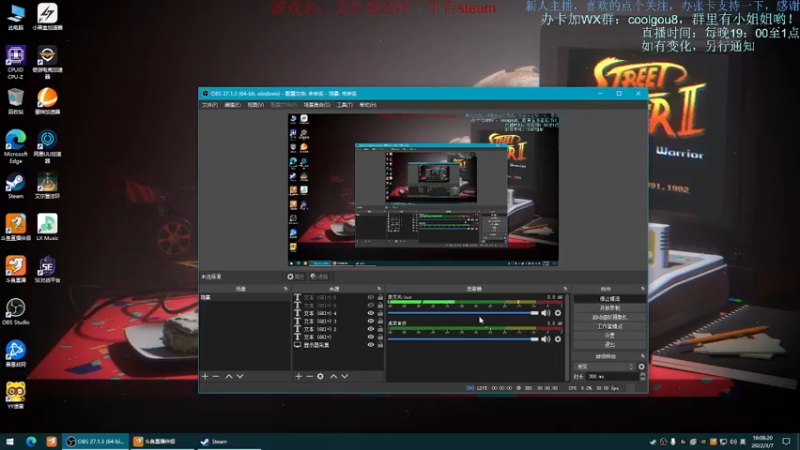The image size is (800, 450).
Task: Open the 帮助(H) menu in OBS
Action: [x=368, y=105]
